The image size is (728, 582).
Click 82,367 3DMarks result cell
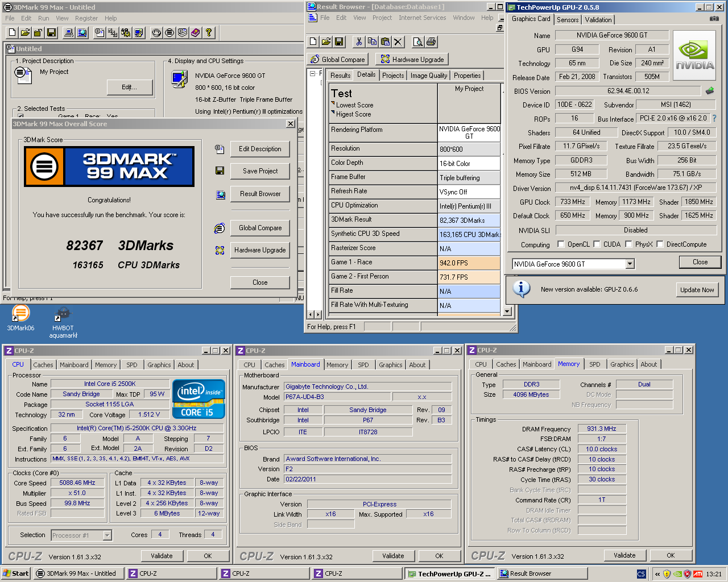[469, 220]
